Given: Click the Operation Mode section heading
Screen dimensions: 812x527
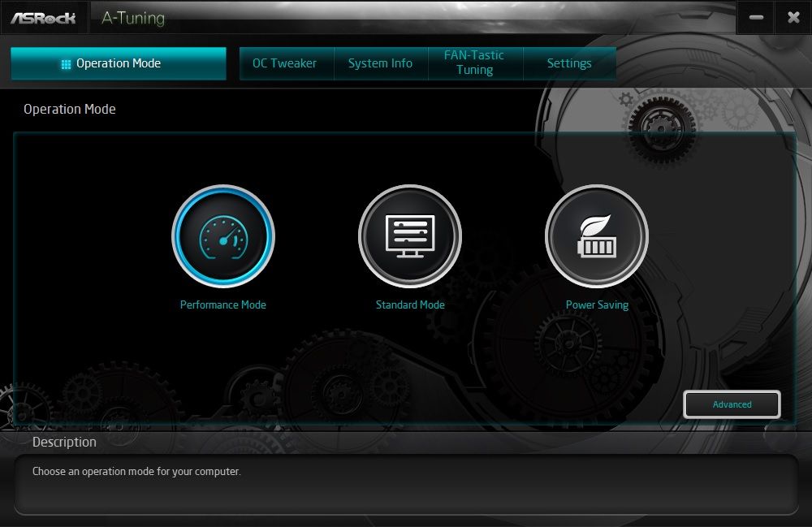Looking at the screenshot, I should [70, 110].
